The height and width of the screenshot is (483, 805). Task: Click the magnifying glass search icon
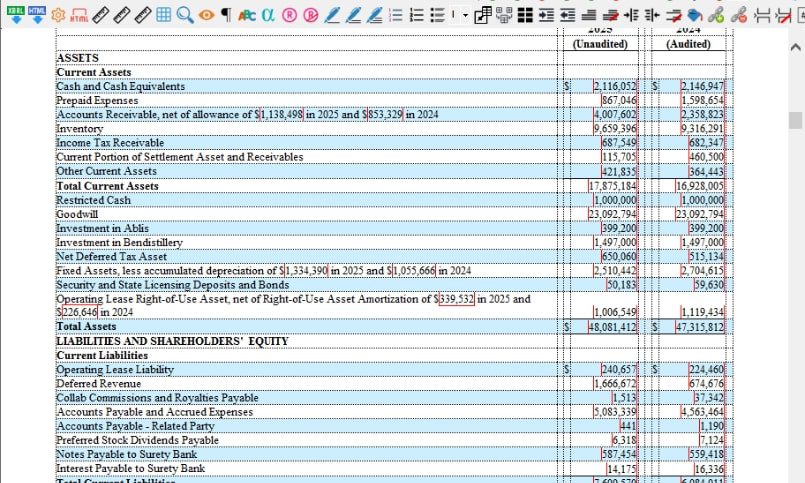pos(185,15)
